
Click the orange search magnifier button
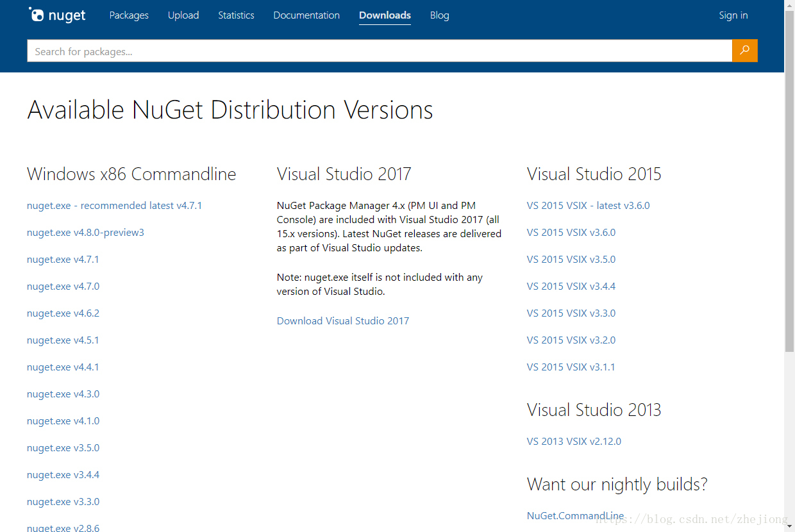(x=744, y=51)
